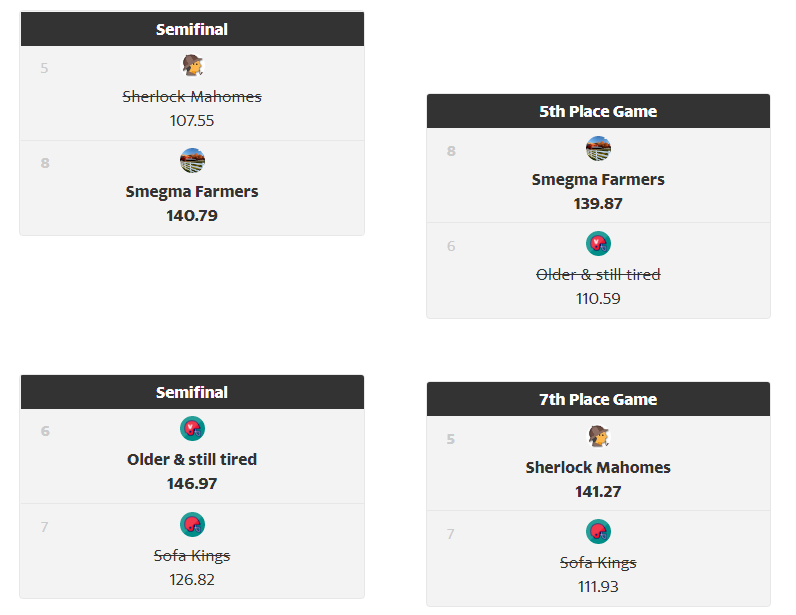This screenshot has width=796, height=615.
Task: Click the 146.97 score in bottom Semifinal
Action: point(192,483)
